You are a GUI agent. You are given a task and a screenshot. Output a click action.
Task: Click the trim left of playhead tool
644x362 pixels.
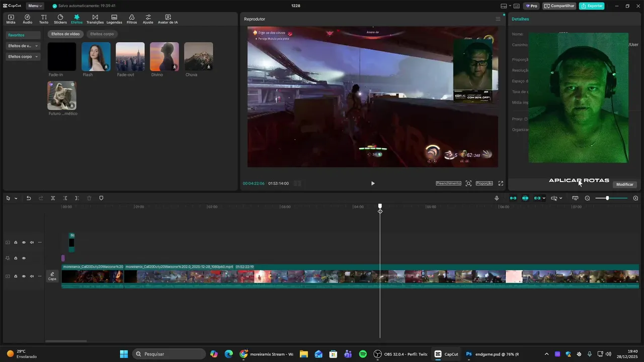click(65, 198)
